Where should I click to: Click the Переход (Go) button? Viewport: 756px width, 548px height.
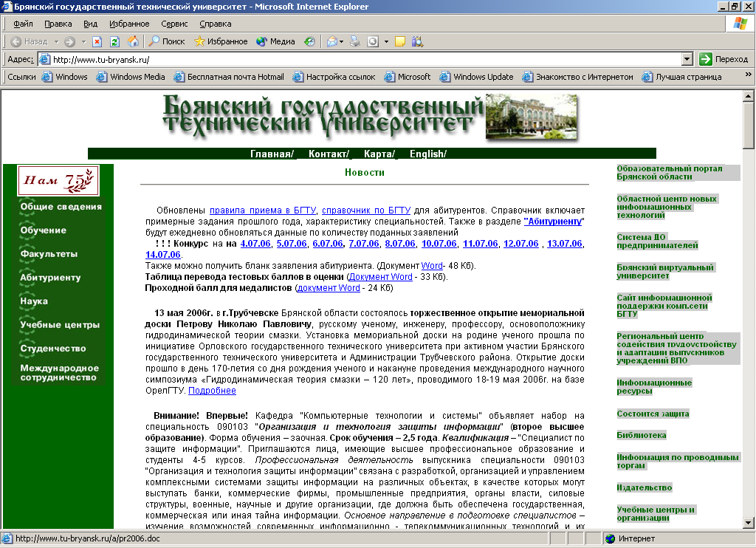[724, 59]
